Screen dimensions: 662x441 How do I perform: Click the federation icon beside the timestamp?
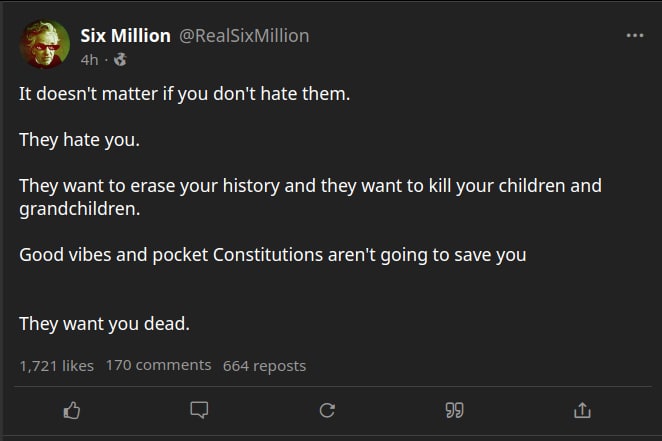tap(121, 59)
